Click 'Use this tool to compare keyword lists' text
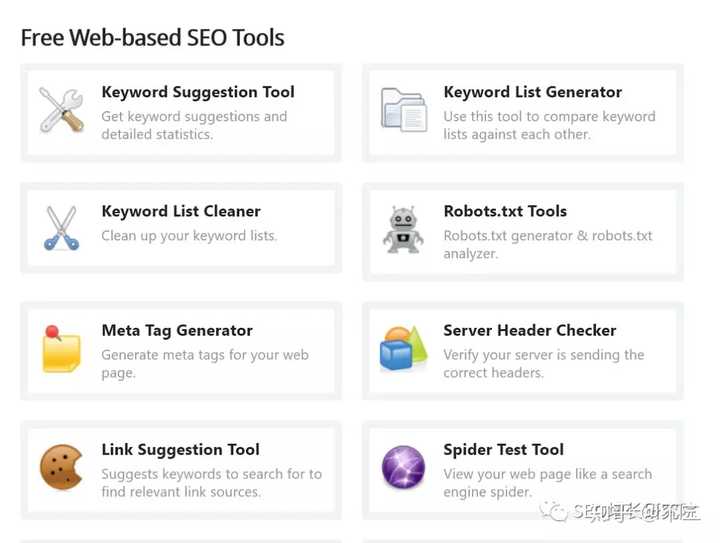Viewport: 720px width, 543px height. coord(549,125)
